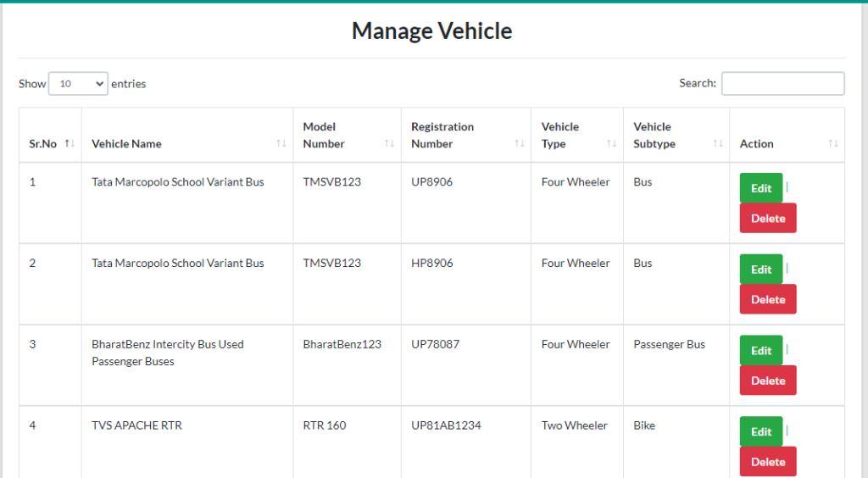The image size is (868, 478).
Task: Click model number RTR 160
Action: [325, 425]
